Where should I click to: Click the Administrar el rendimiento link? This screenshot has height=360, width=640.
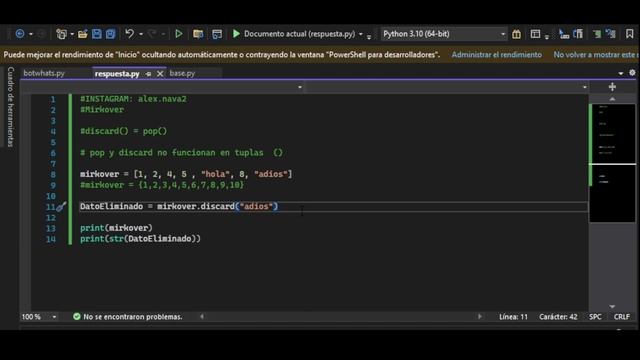[x=496, y=55]
